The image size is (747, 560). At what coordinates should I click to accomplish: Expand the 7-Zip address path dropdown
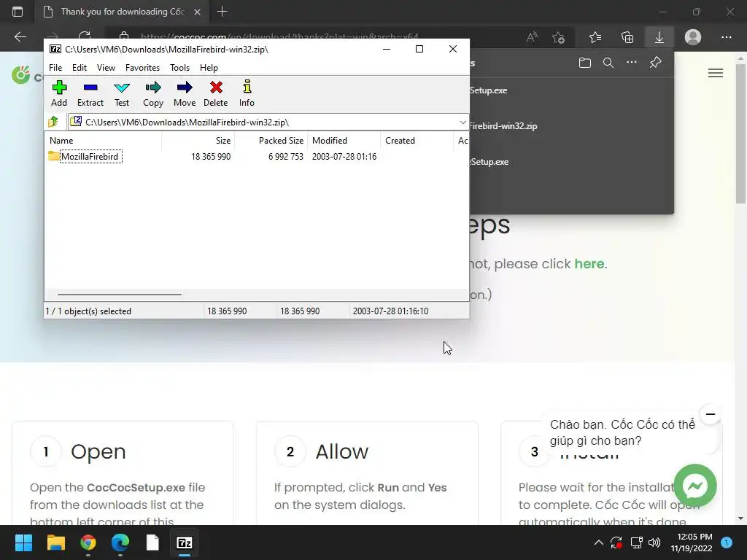(462, 122)
